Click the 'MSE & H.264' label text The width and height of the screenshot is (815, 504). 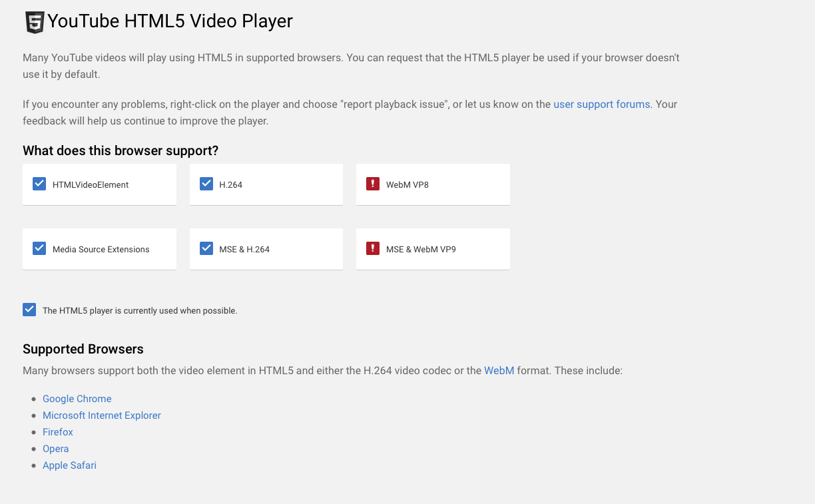(244, 250)
